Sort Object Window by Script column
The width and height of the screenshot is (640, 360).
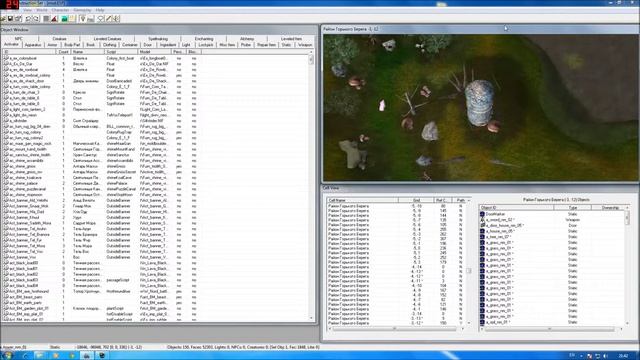coord(121,52)
